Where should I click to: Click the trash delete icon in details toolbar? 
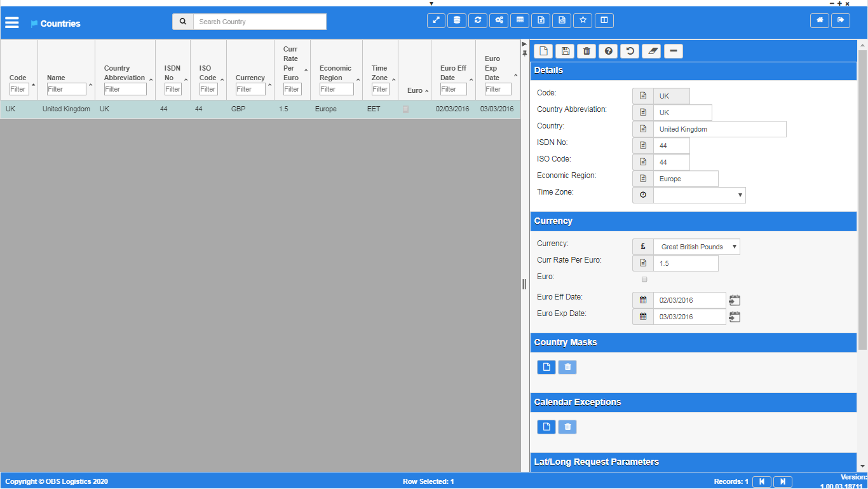[x=587, y=51]
